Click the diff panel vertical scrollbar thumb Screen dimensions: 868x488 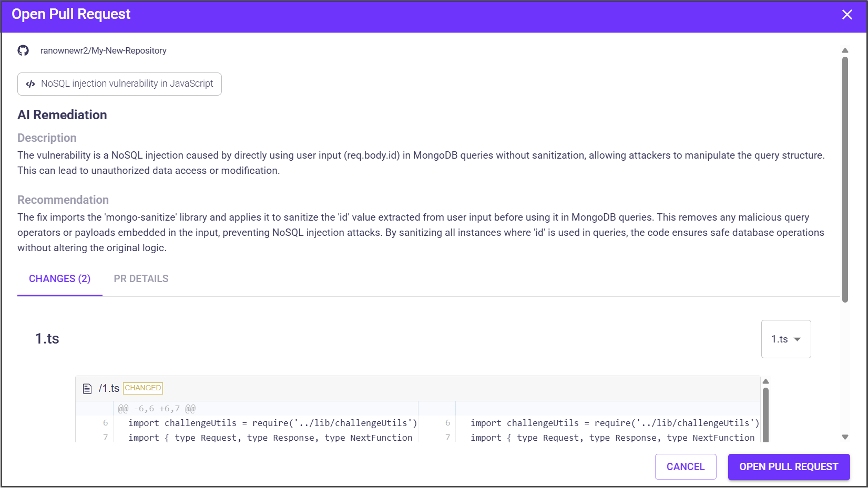(765, 414)
